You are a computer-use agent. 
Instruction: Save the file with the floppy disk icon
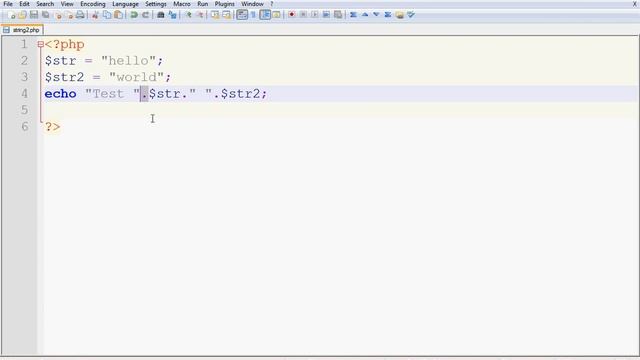click(x=33, y=15)
